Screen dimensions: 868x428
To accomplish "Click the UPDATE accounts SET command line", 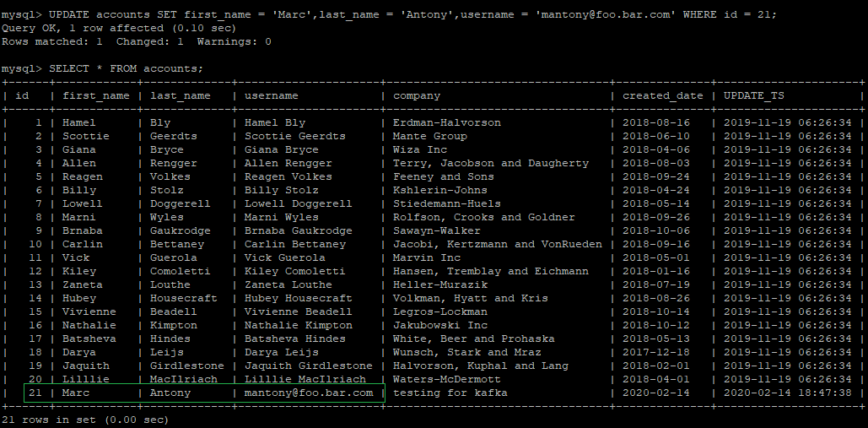I will tap(389, 14).
